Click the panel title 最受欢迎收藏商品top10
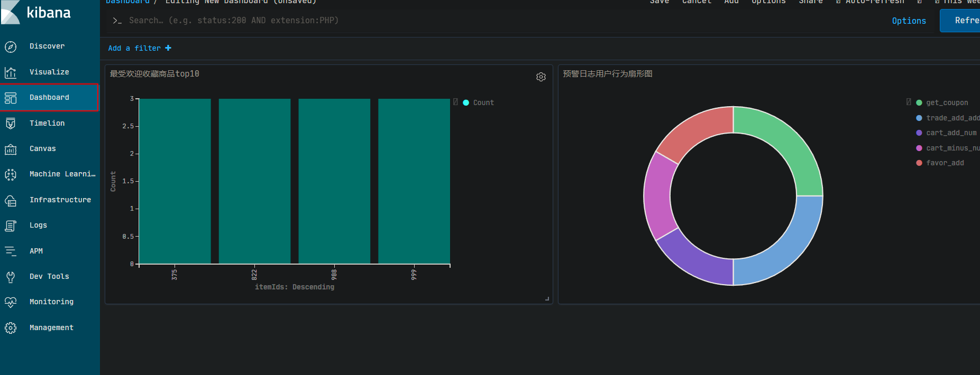Viewport: 980px width, 375px height. [x=154, y=74]
